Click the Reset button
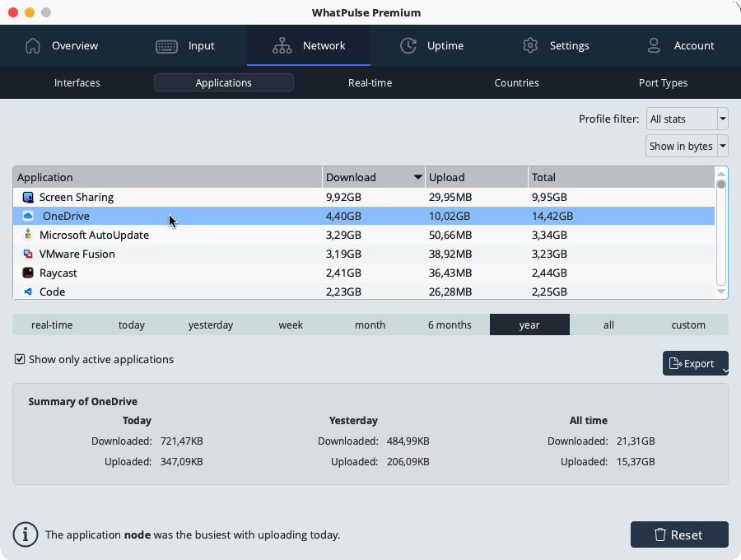The image size is (741, 560). pos(679,534)
